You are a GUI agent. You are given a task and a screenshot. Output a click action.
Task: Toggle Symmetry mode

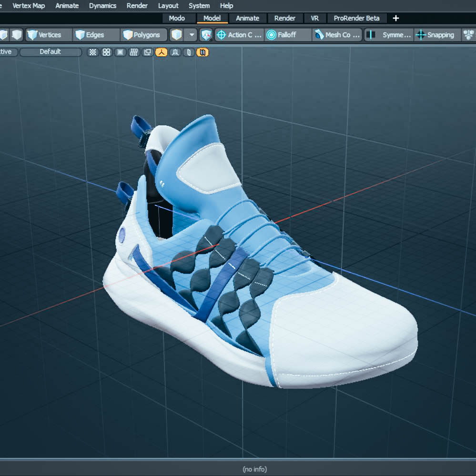click(388, 35)
